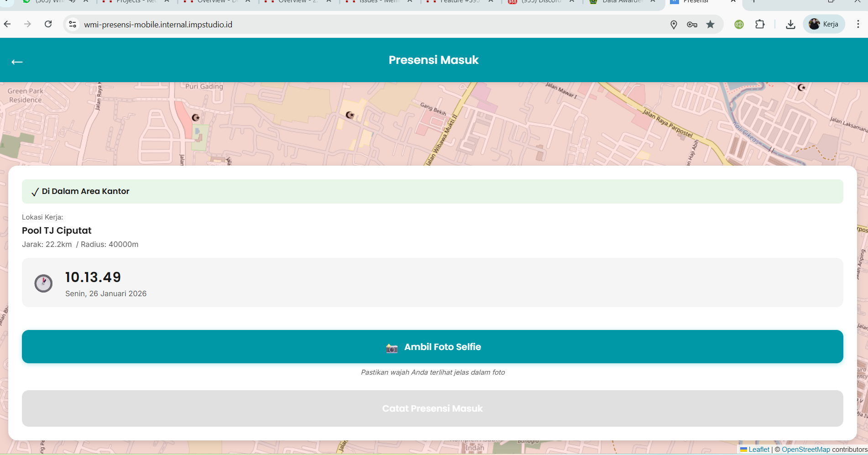868x455 pixels.
Task: Open the Kerja profile menu
Action: pos(824,24)
